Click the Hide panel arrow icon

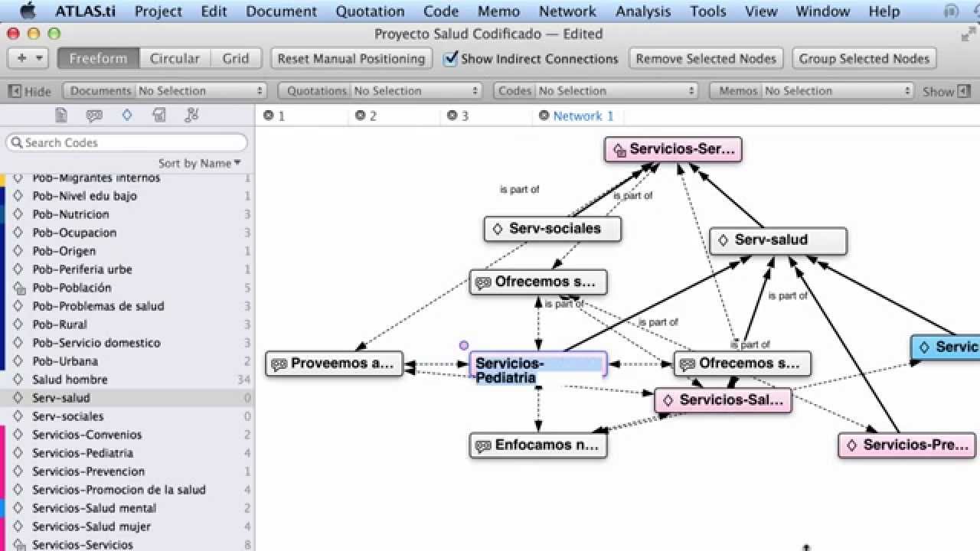pos(15,91)
